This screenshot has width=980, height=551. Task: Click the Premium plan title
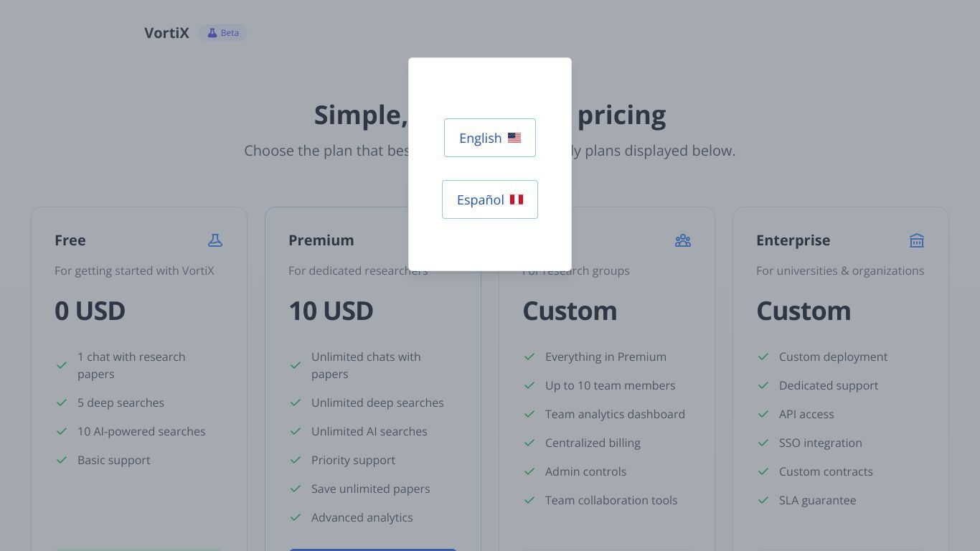321,240
